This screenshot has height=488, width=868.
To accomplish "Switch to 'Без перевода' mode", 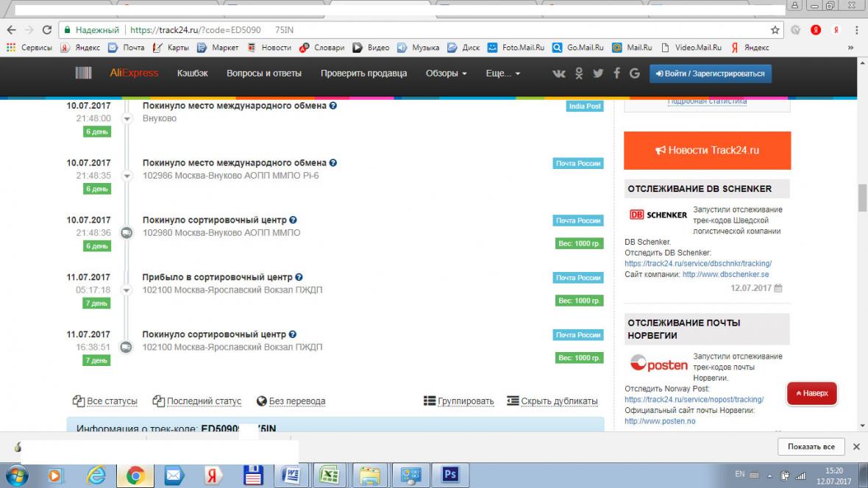I will coord(291,401).
